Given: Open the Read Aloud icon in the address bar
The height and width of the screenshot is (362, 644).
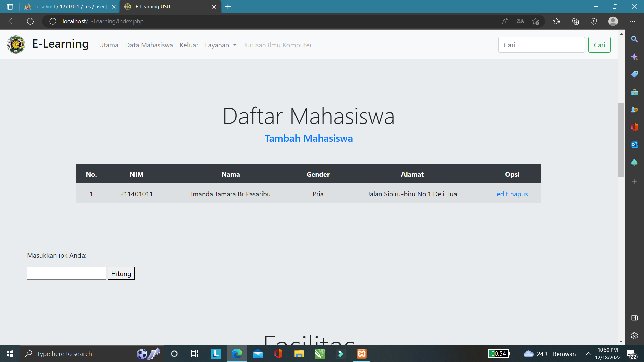Looking at the screenshot, I should (505, 21).
